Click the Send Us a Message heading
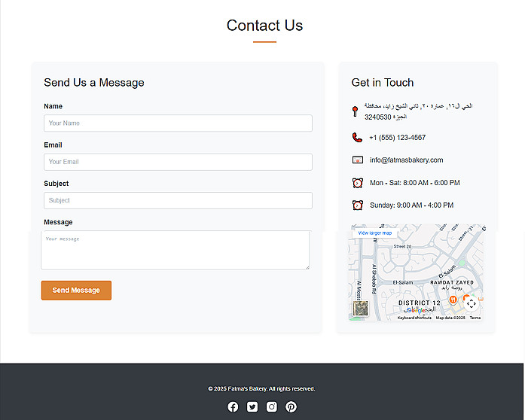This screenshot has height=420, width=525. 94,83
